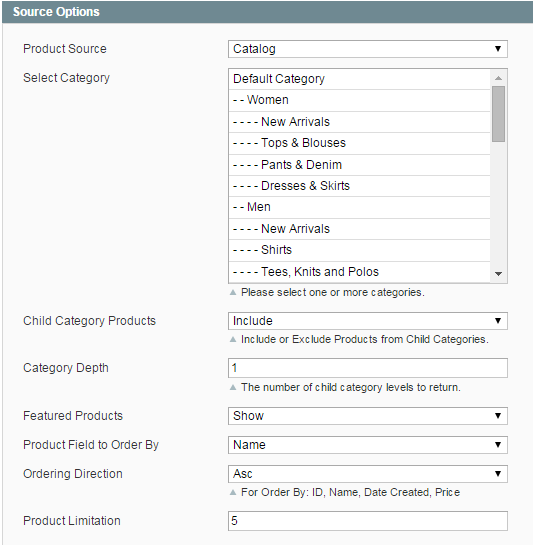Open the Child Category Products dropdown
The height and width of the screenshot is (545, 533).
[368, 321]
